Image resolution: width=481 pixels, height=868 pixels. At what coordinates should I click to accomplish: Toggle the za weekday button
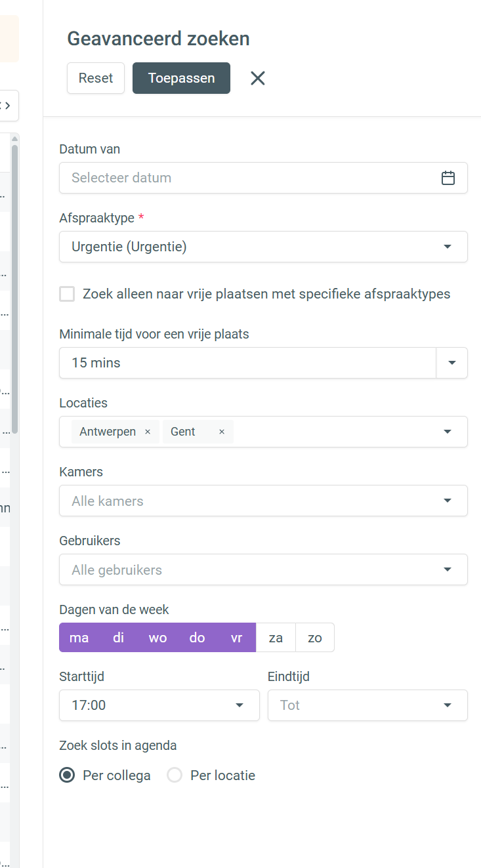click(x=276, y=638)
